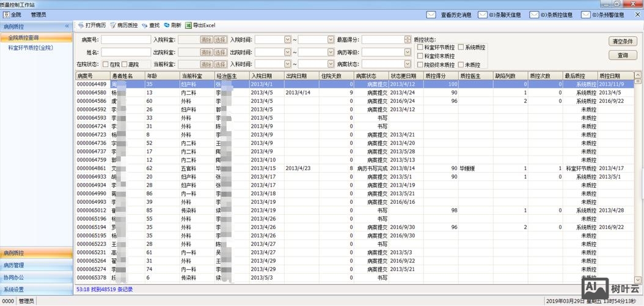Click the 病历书写完成 status cell

(371, 168)
